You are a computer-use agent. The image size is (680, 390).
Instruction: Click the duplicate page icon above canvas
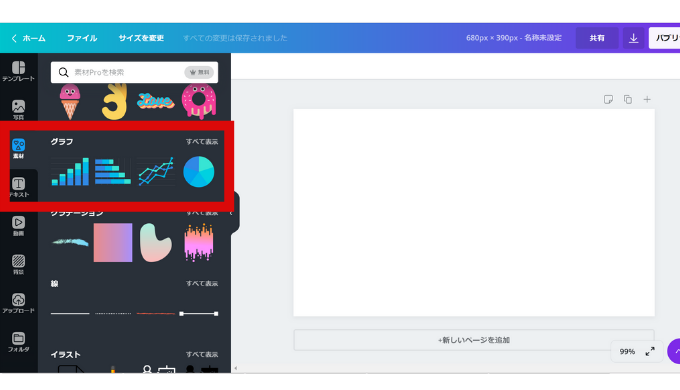628,99
